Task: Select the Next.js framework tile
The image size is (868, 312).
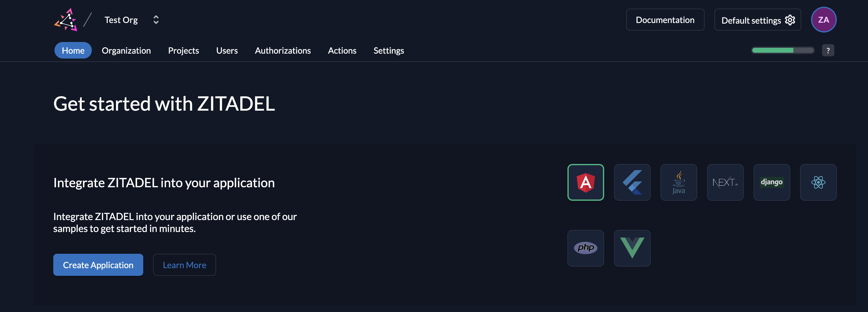Action: click(725, 182)
